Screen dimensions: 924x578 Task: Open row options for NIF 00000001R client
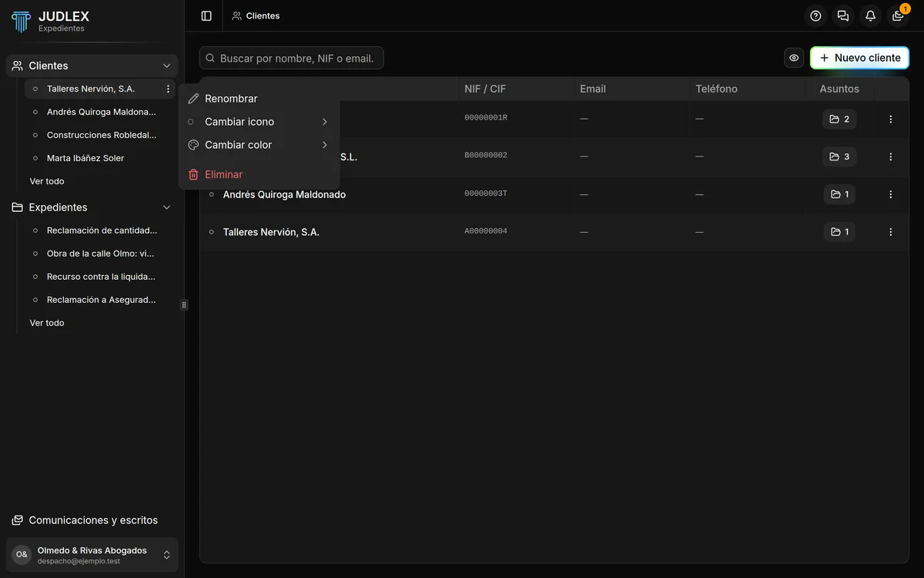point(891,119)
